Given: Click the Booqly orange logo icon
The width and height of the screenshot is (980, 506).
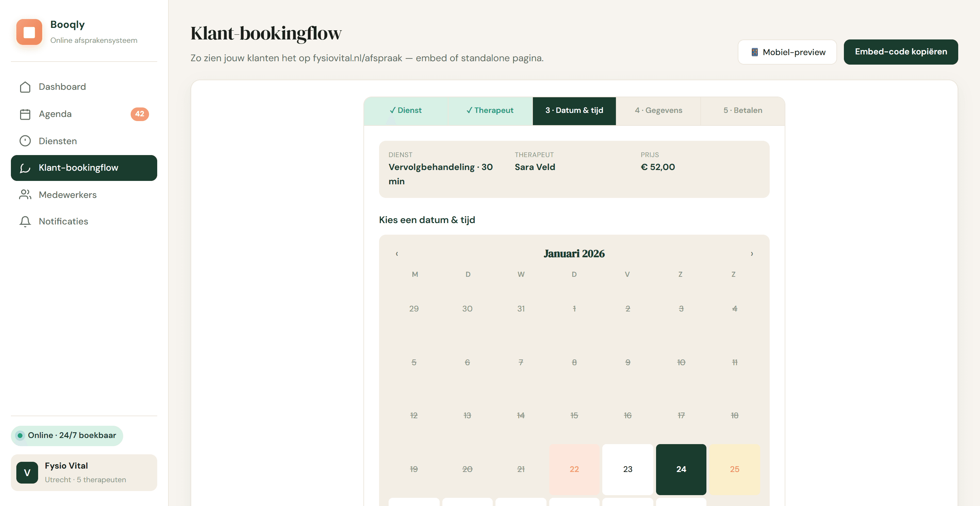Looking at the screenshot, I should click(x=29, y=32).
